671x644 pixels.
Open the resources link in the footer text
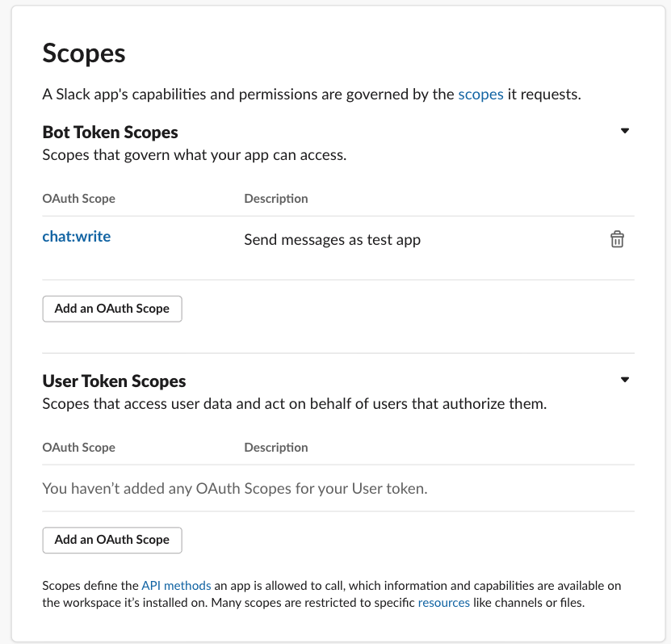(443, 602)
